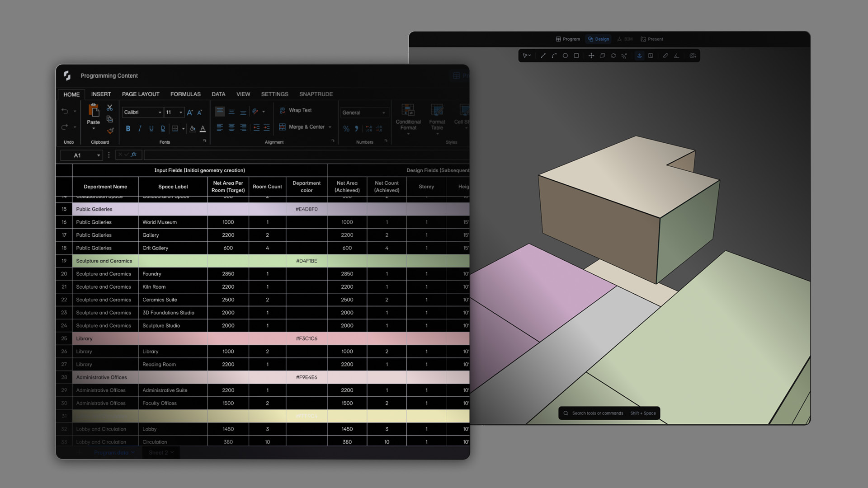
Task: Select the Measure ruler tool
Action: tap(665, 56)
